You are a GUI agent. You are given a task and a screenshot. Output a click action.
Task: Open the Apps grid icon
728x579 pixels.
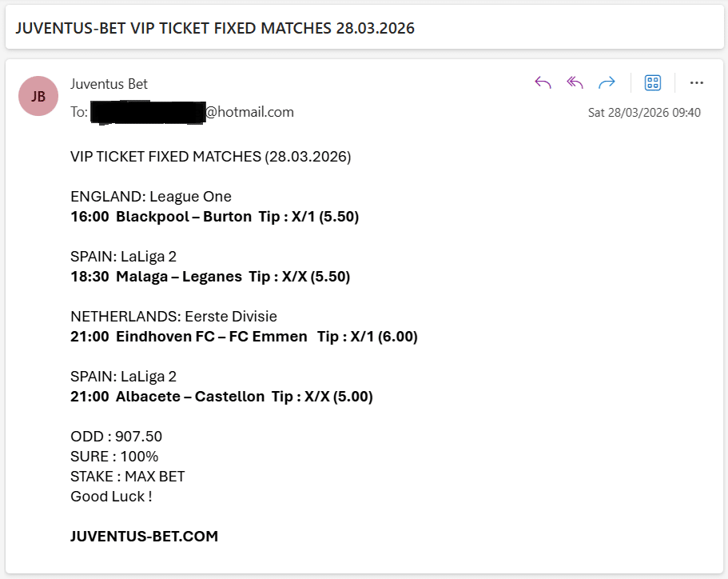(653, 82)
